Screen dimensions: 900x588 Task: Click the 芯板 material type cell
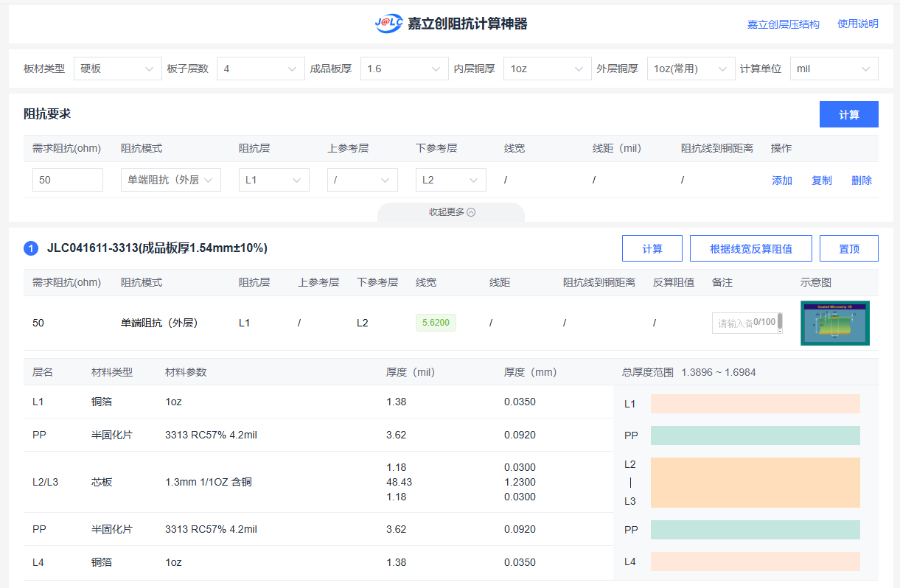coord(102,482)
